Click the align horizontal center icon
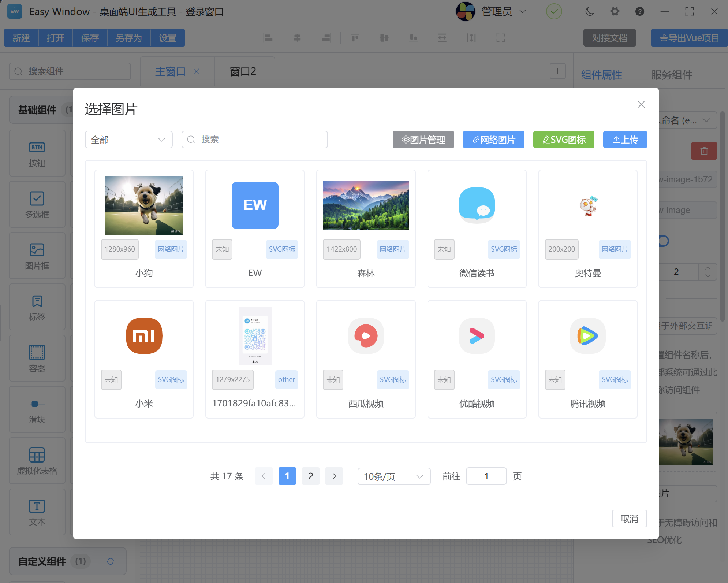The image size is (728, 583). pos(297,38)
